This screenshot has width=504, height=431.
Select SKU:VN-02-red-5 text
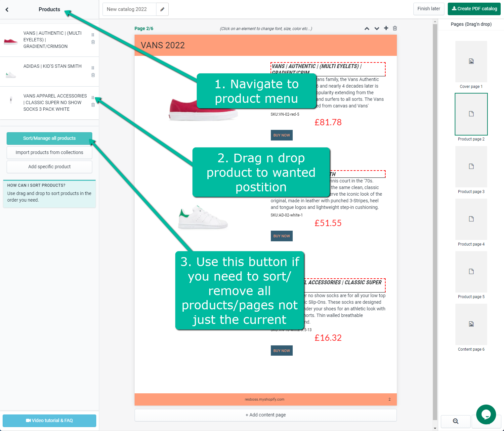pyautogui.click(x=285, y=114)
